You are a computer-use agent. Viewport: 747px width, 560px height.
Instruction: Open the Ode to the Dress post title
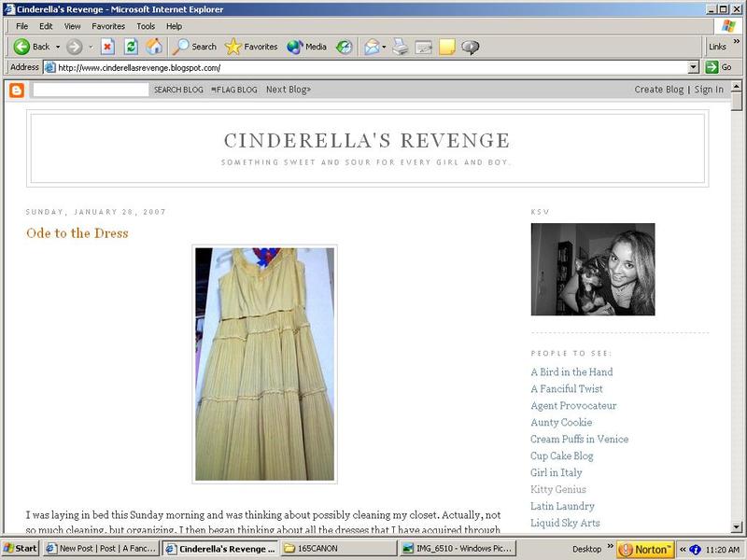pyautogui.click(x=77, y=233)
